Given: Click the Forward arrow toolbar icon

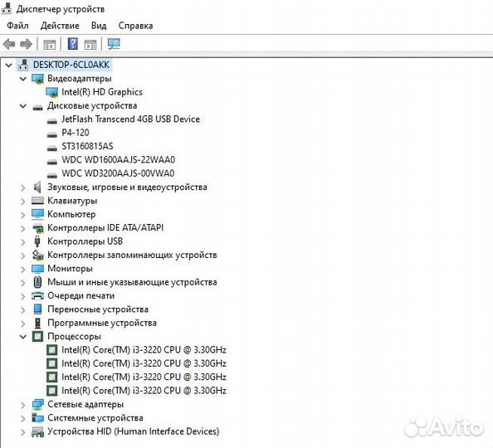Looking at the screenshot, I should pos(26,44).
